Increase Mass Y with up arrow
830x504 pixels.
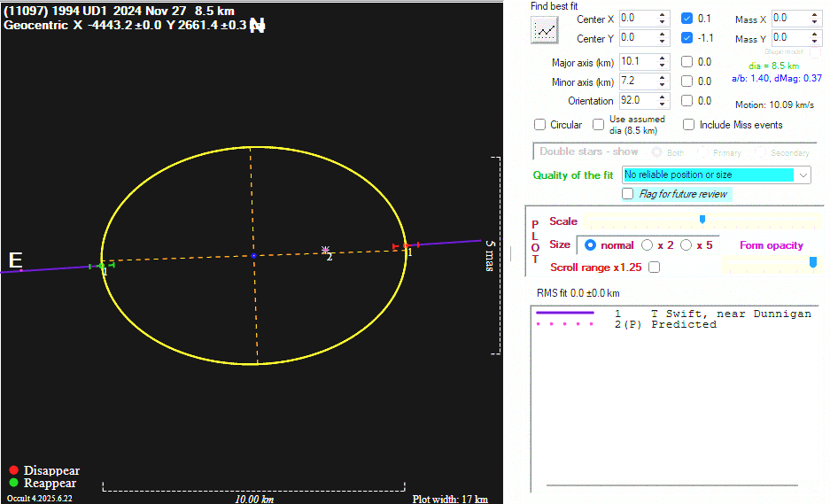point(815,35)
